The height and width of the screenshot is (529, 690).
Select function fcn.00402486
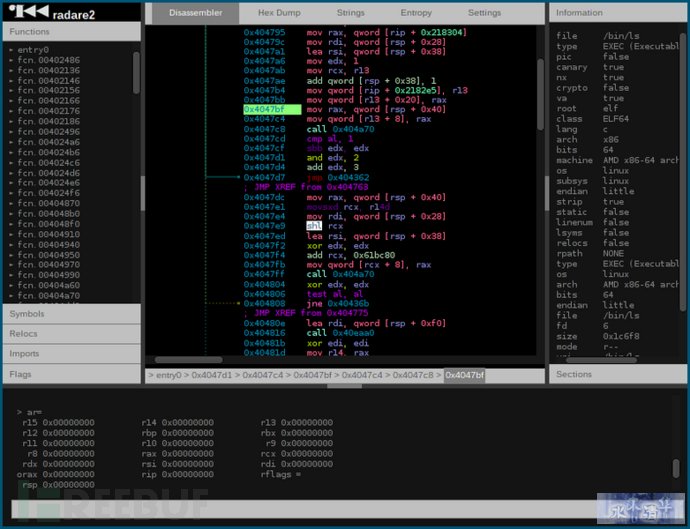pyautogui.click(x=48, y=60)
